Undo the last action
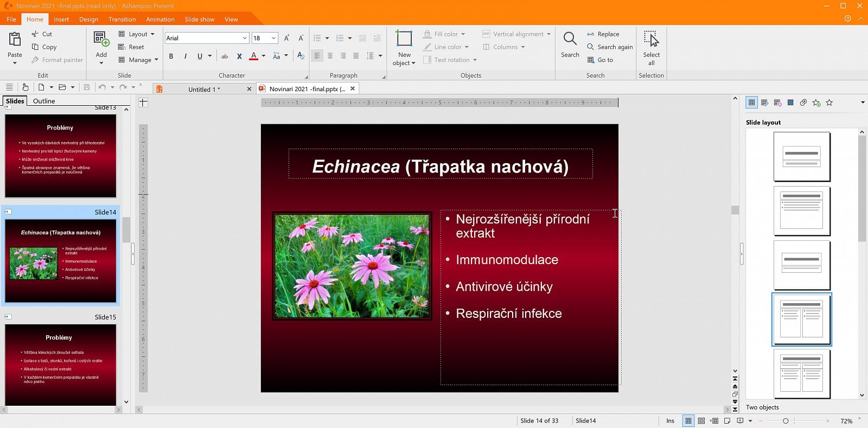Image resolution: width=868 pixels, height=428 pixels. click(102, 87)
